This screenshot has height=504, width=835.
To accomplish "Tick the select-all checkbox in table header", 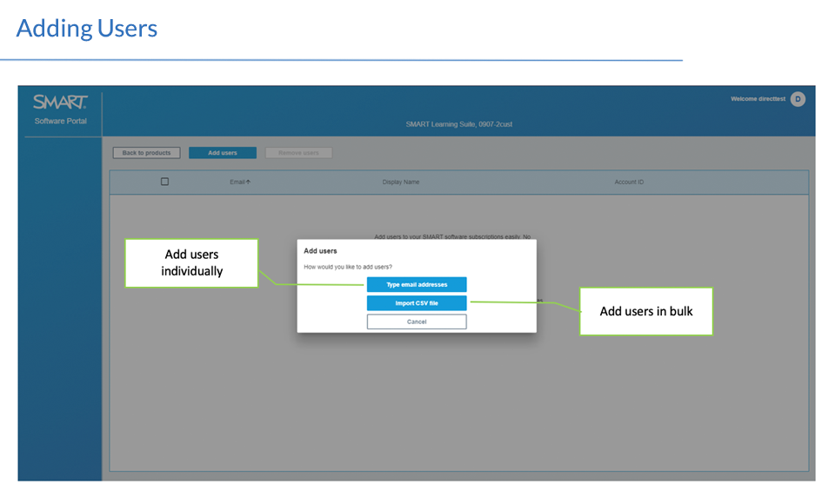I will [165, 182].
